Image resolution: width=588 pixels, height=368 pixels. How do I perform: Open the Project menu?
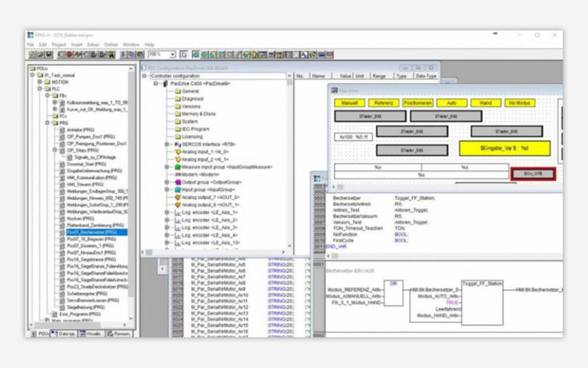[59, 44]
